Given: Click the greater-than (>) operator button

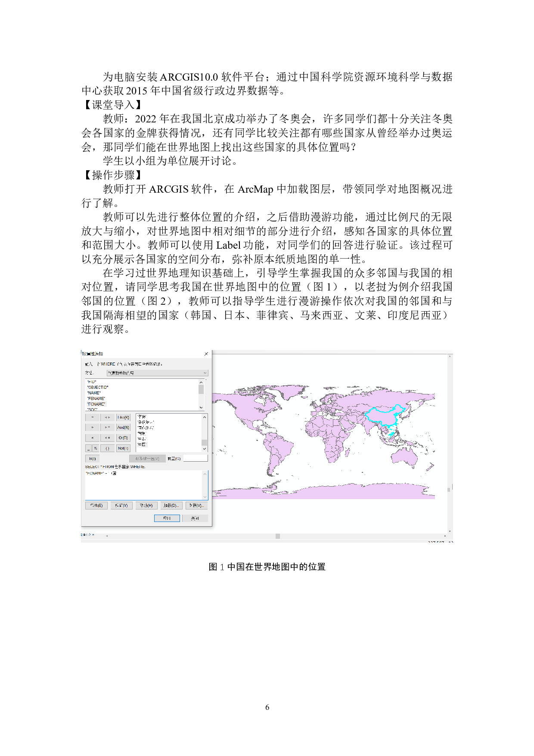Looking at the screenshot, I should [x=93, y=428].
